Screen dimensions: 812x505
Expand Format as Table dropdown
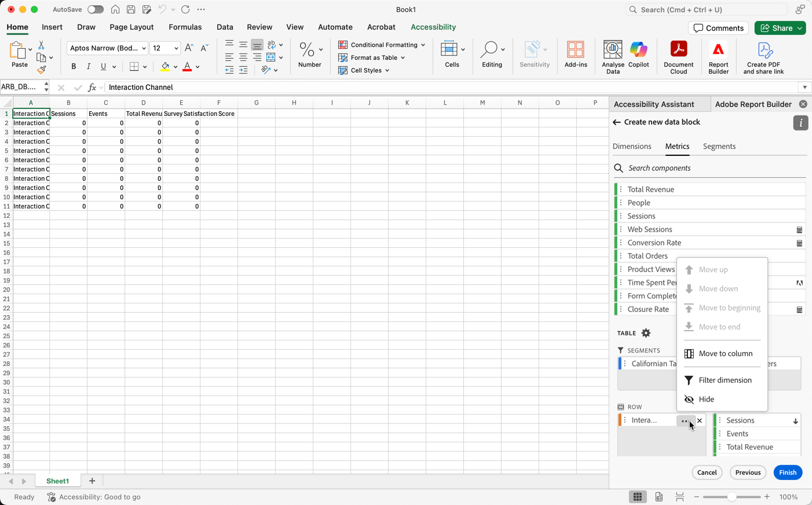click(403, 58)
